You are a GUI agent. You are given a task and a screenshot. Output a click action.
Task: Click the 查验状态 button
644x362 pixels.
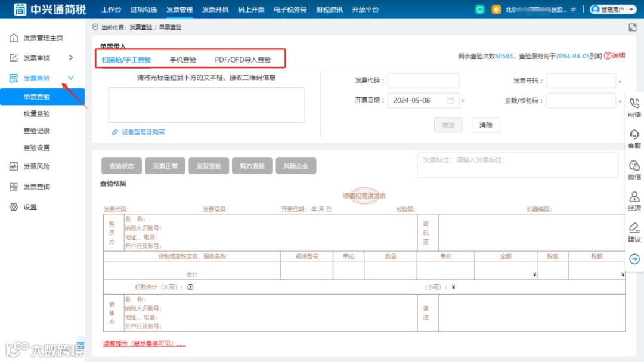coord(122,166)
